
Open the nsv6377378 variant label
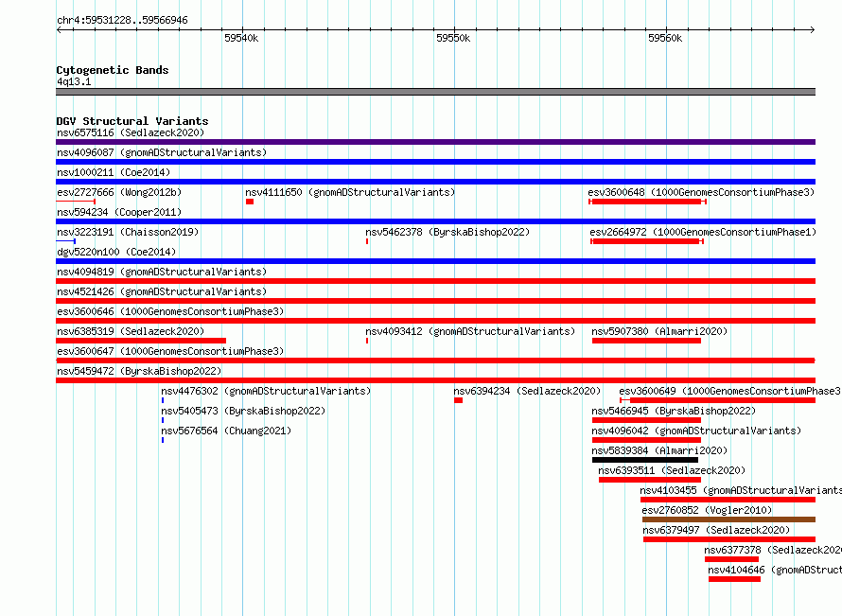click(x=773, y=550)
